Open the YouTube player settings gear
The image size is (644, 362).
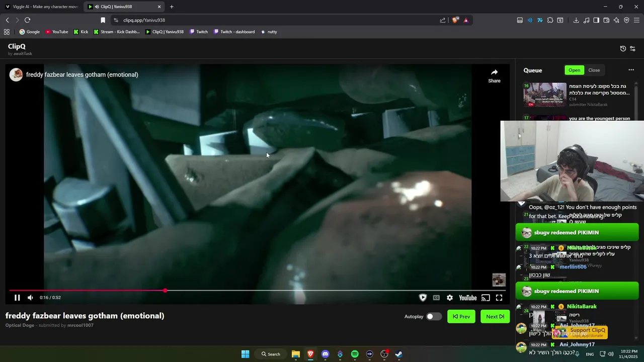(450, 298)
